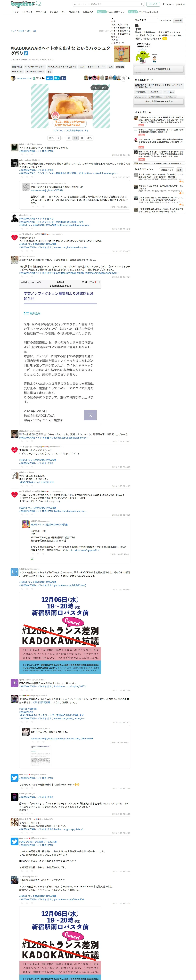Click ランキングの続きを見る button
The width and height of the screenshot is (196, 980).
point(159,69)
